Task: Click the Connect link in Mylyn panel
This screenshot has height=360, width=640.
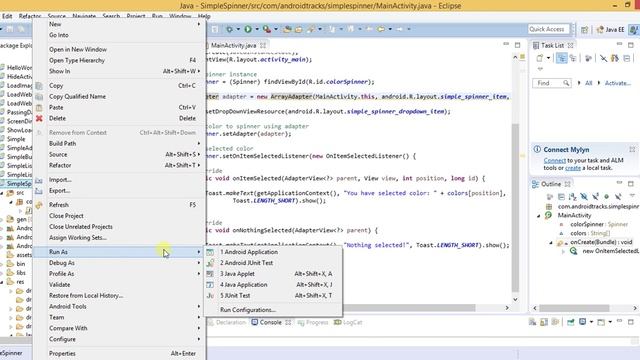Action: (554, 160)
